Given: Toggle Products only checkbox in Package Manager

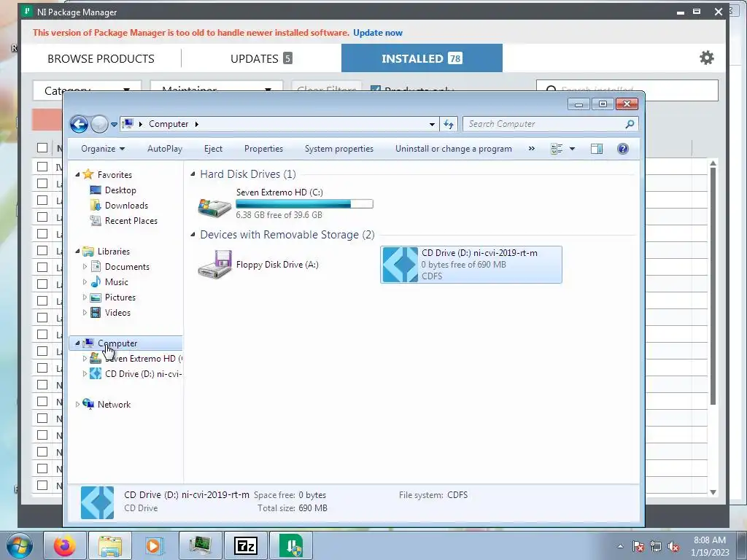Looking at the screenshot, I should tap(376, 89).
